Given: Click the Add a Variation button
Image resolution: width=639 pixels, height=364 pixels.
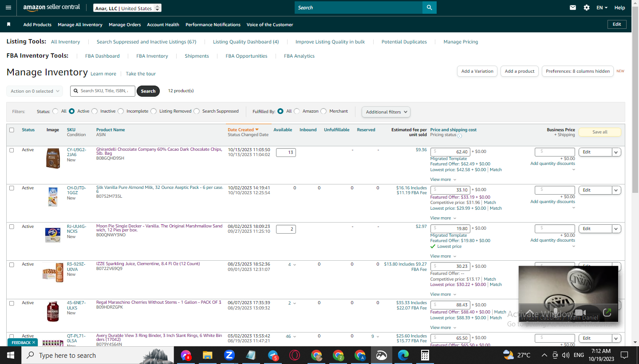Looking at the screenshot, I should (x=477, y=71).
